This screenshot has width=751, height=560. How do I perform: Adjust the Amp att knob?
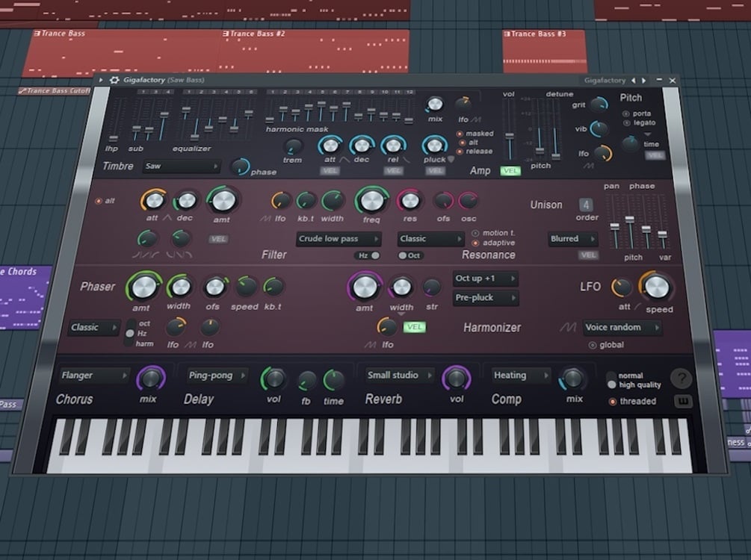(330, 145)
